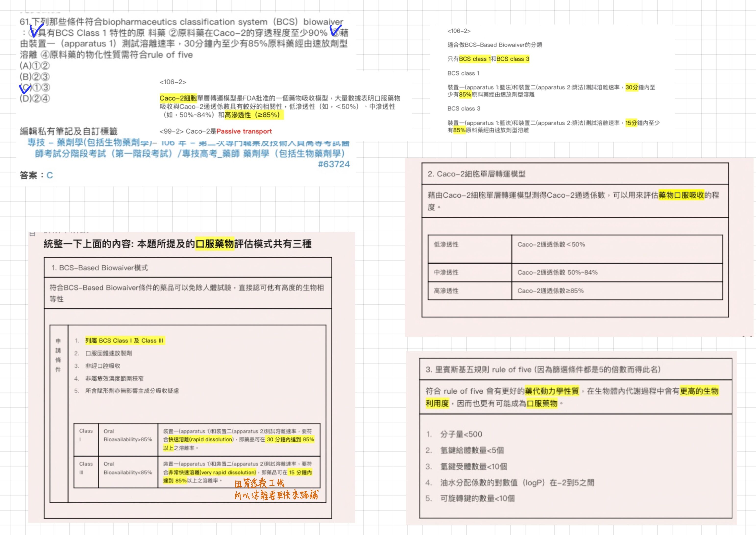Select answer option (A)①②

[35, 65]
